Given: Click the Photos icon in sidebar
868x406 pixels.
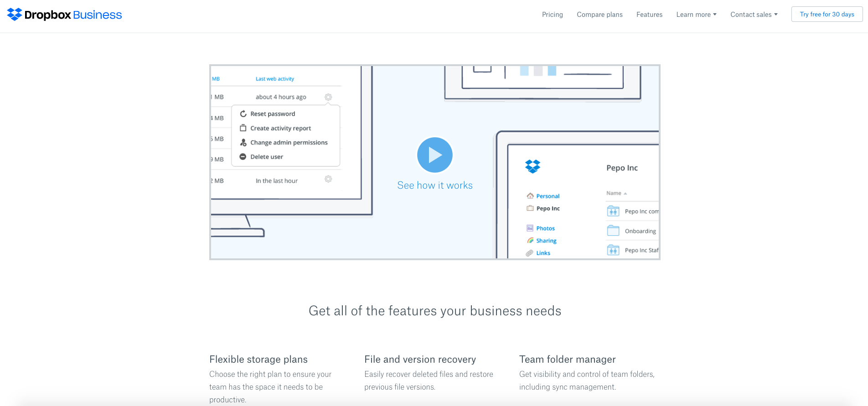Looking at the screenshot, I should pos(530,228).
